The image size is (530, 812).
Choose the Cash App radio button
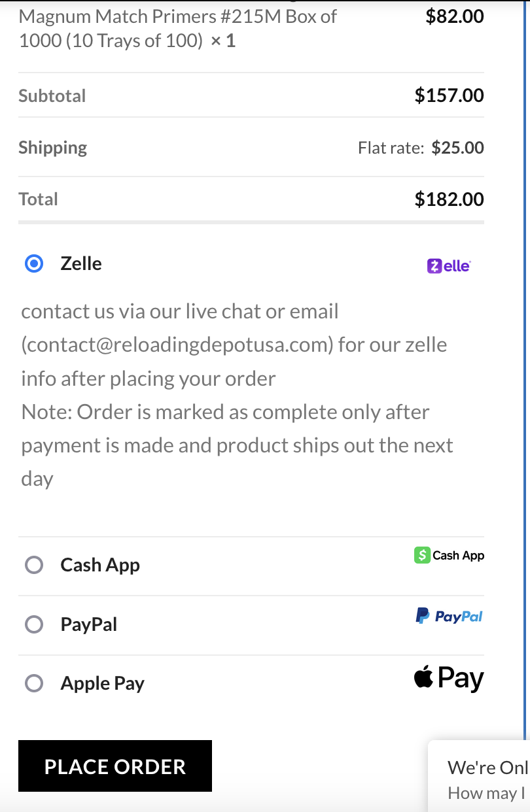34,565
